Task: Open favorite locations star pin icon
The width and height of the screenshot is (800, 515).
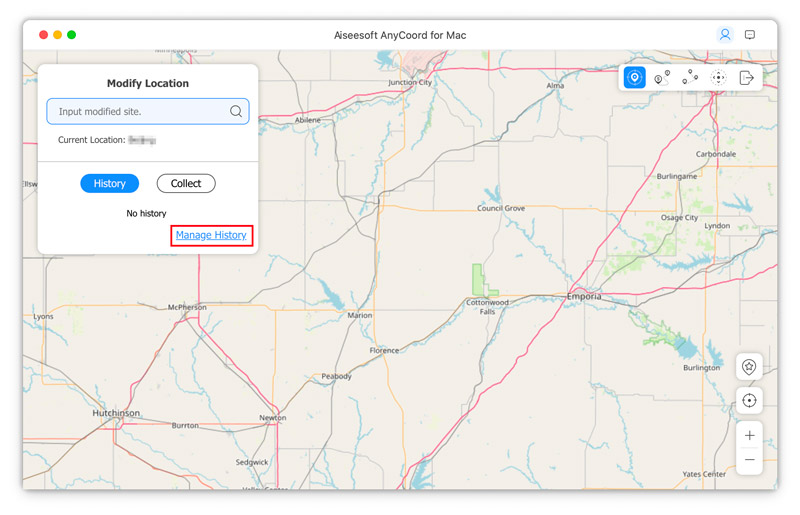Action: click(x=749, y=367)
